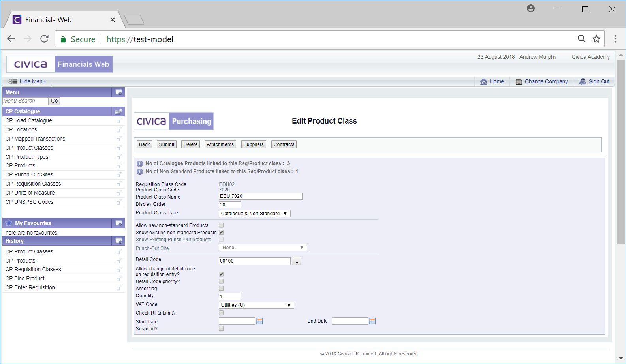Screen dimensions: 626x364
Task: Enable Allow new non-standard Products checkbox
Action: coord(221,225)
